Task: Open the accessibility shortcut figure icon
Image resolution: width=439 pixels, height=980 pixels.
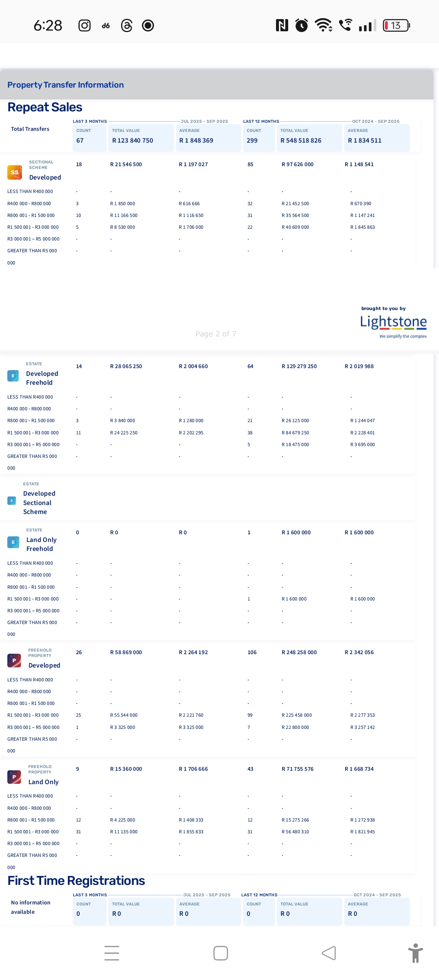Action: [415, 953]
